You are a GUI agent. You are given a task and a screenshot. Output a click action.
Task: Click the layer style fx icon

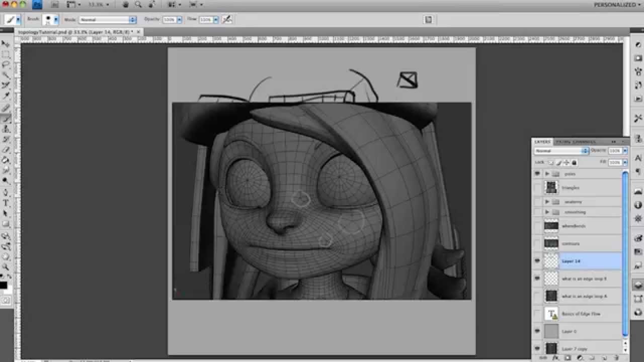(x=555, y=358)
